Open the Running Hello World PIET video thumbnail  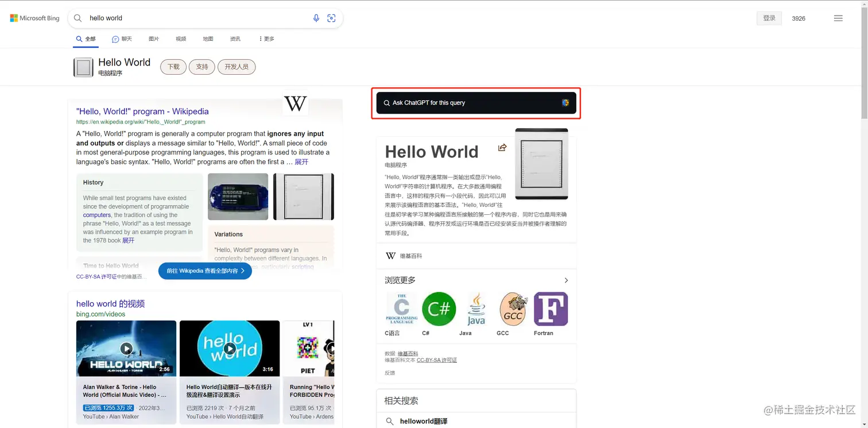click(309, 348)
